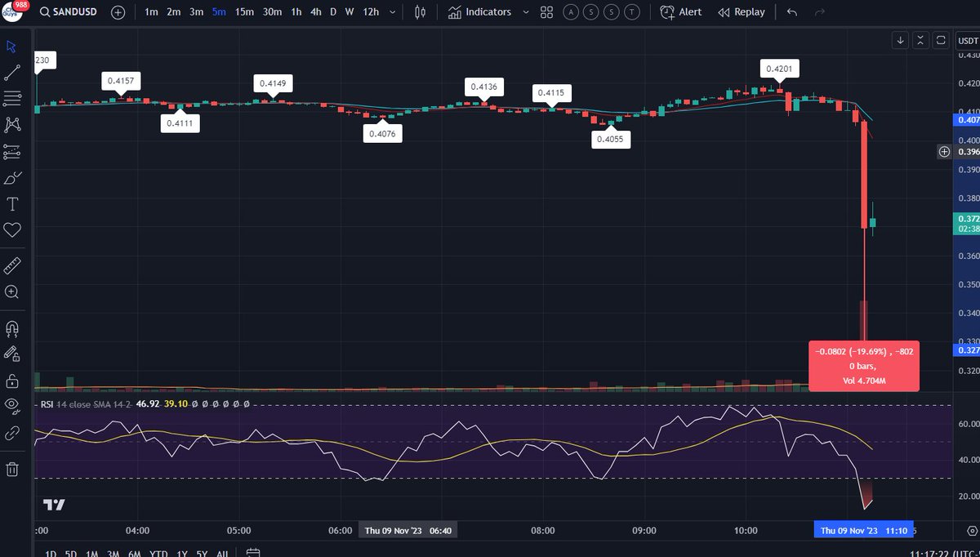This screenshot has width=980, height=557.
Task: Open the Indicators dropdown chevron
Action: point(526,11)
